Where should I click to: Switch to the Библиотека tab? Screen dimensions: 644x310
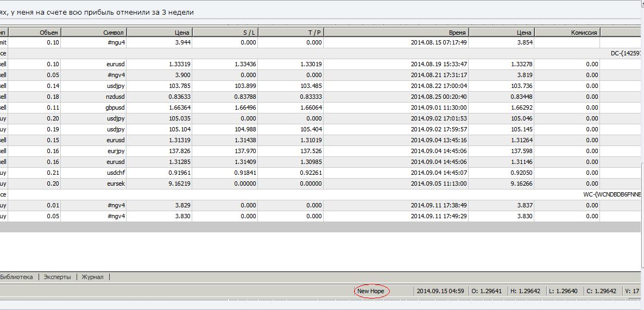16,277
